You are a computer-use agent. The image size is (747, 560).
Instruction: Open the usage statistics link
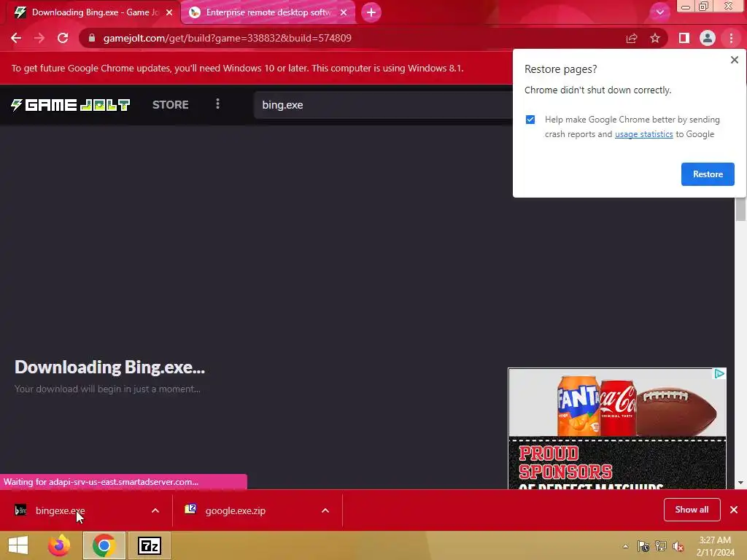[x=643, y=134]
